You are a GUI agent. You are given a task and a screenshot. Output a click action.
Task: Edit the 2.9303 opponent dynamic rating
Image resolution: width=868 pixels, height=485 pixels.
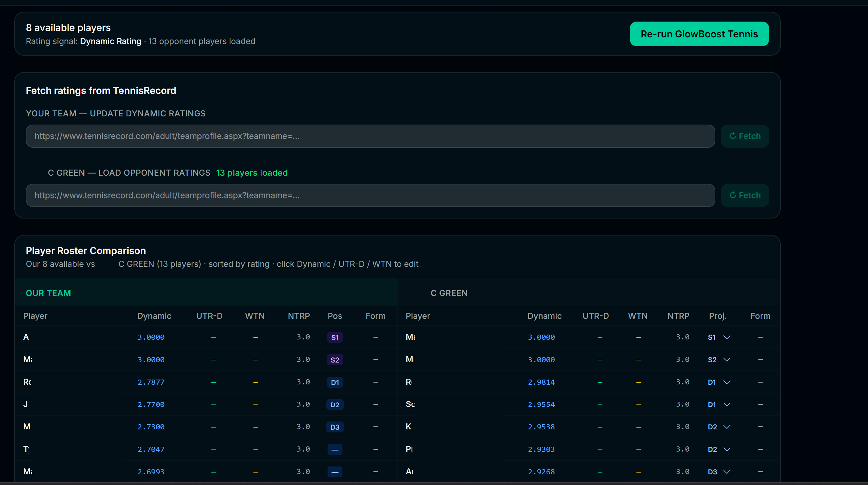point(541,449)
